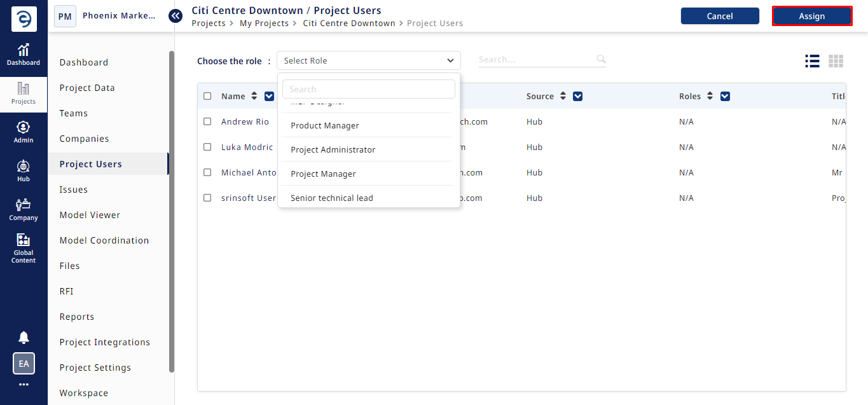868x405 pixels.
Task: Open the EA user avatar
Action: tap(24, 364)
